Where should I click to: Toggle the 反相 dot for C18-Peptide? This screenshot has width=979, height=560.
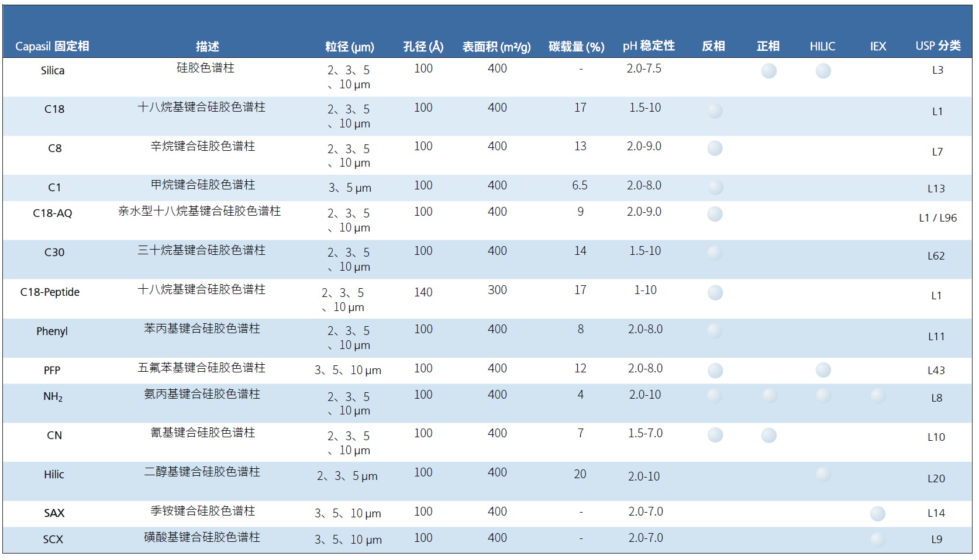(x=715, y=293)
